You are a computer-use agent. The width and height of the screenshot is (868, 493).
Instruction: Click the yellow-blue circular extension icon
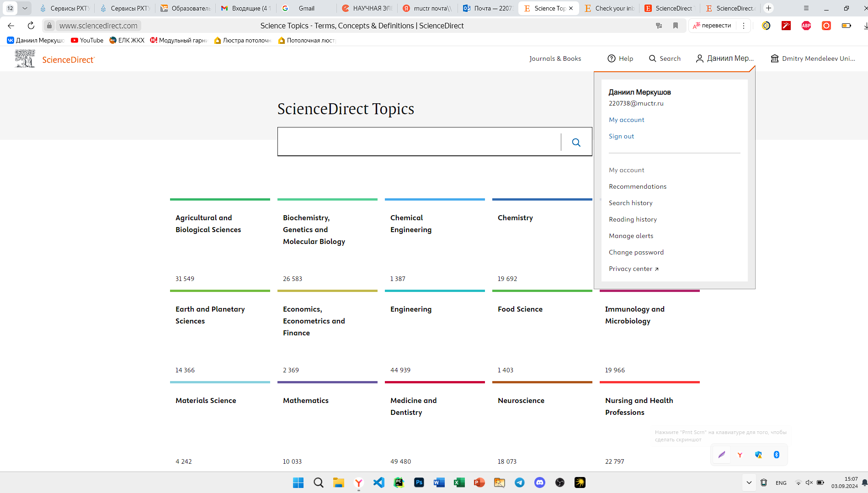[x=766, y=26]
